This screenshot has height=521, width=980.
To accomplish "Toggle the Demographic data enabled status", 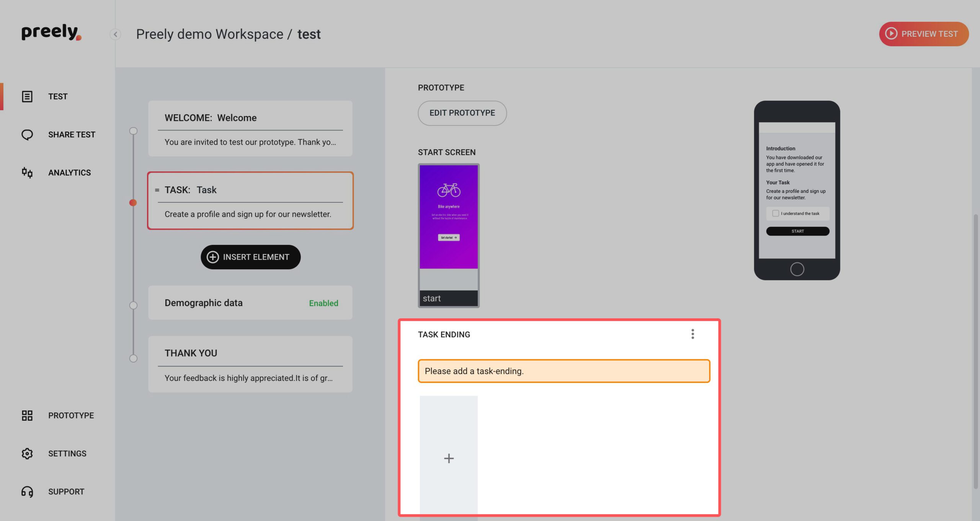I will pyautogui.click(x=323, y=303).
